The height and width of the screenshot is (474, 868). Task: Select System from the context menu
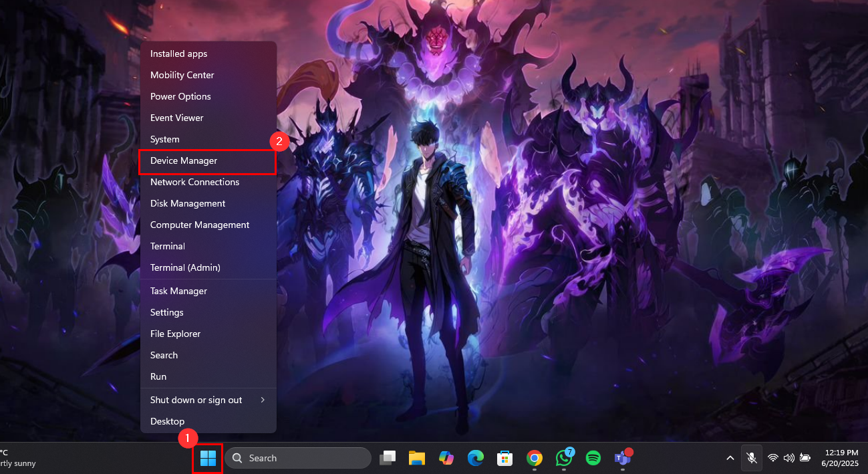(208, 139)
